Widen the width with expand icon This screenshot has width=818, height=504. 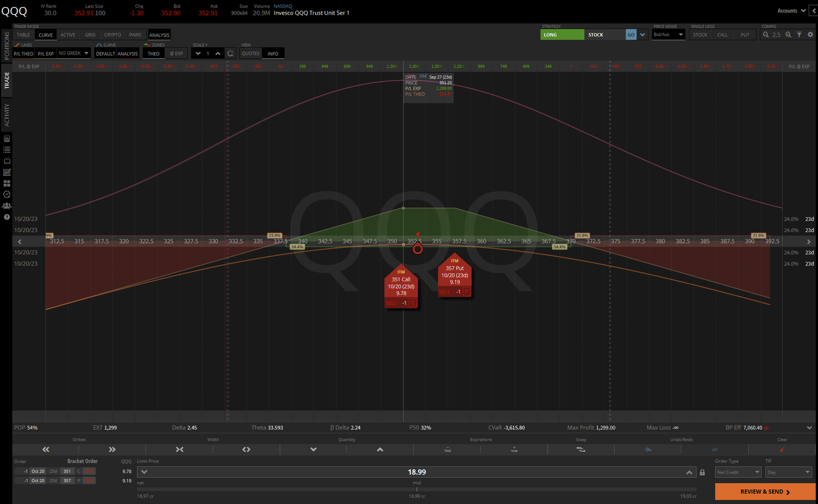pos(246,449)
